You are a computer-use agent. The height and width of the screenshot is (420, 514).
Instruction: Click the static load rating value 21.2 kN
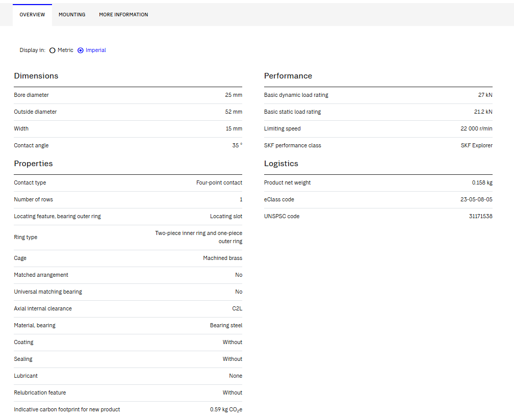(483, 112)
